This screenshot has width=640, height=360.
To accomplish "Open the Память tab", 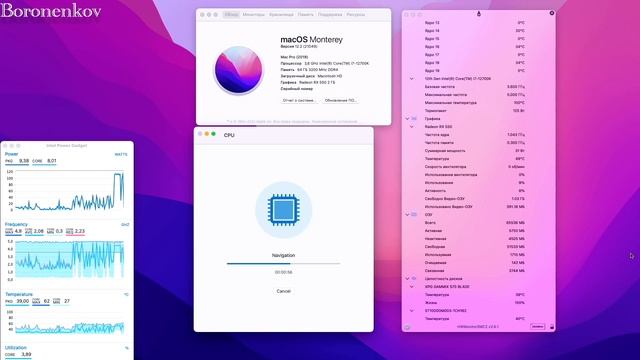I will click(305, 14).
